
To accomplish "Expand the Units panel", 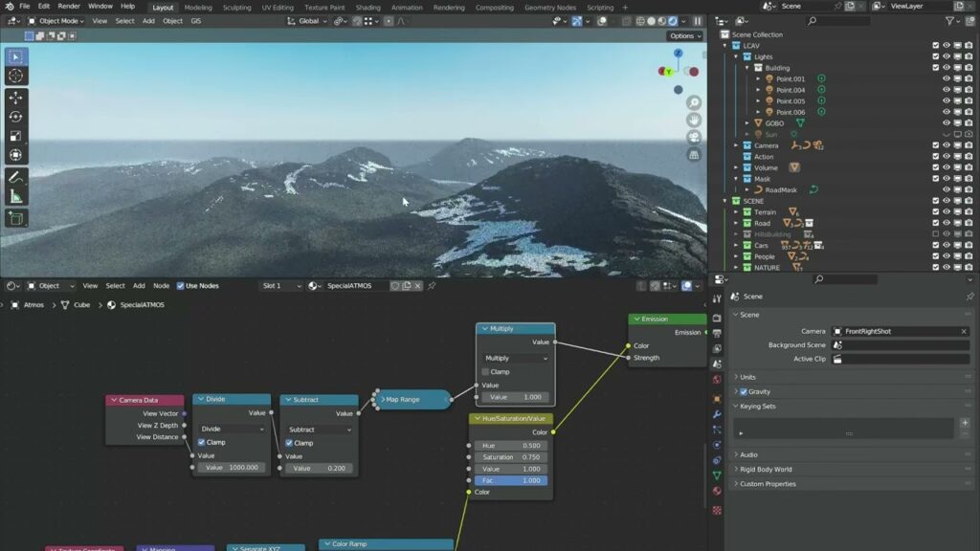I will click(747, 377).
